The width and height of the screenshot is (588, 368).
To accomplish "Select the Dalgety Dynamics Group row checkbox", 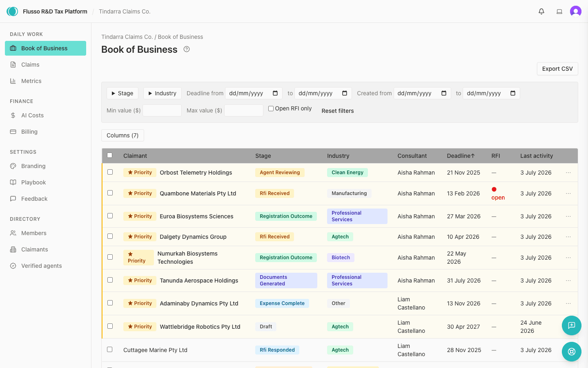I will point(110,236).
